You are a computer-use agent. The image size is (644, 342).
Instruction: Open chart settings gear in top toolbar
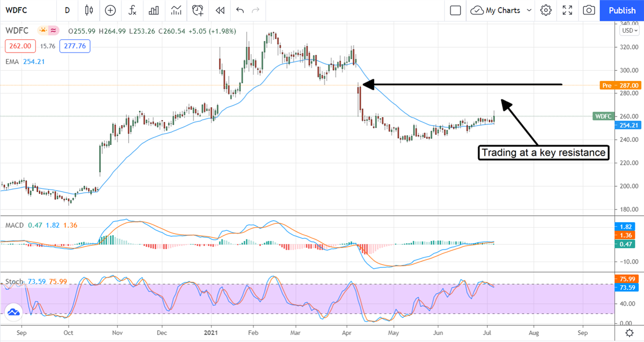(546, 10)
